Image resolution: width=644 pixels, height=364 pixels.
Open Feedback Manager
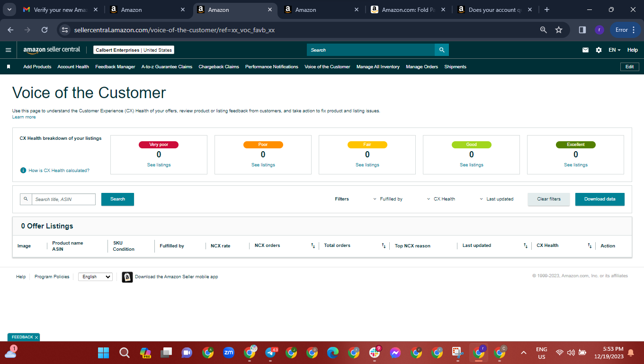click(115, 67)
